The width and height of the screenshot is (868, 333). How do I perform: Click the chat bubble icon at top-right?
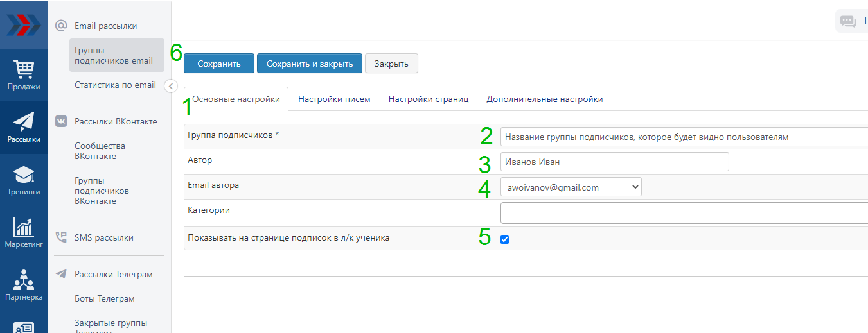(848, 21)
